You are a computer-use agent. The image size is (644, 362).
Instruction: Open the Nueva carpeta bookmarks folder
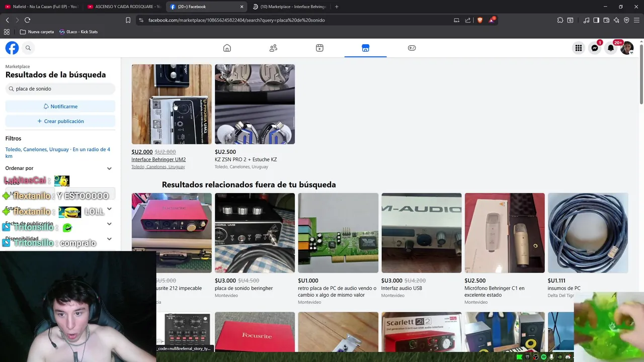click(37, 32)
